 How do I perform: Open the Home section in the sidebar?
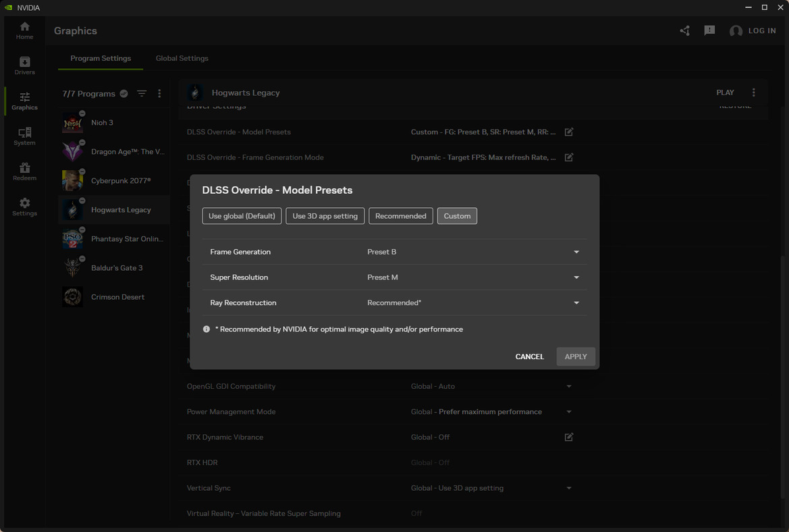24,30
